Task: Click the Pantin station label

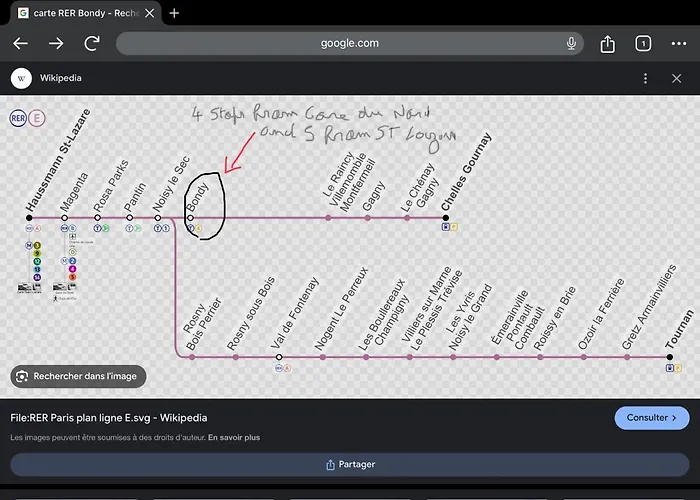Action: 135,197
